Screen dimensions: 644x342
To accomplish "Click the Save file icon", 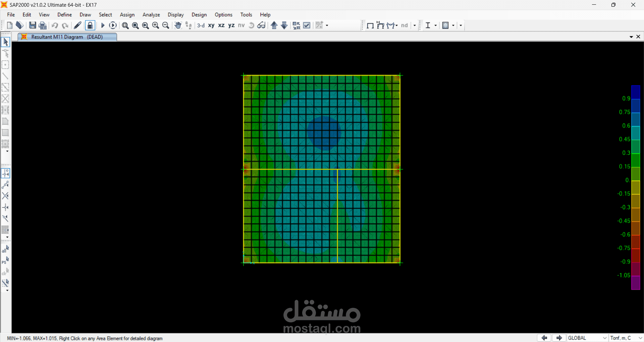I will 33,25.
